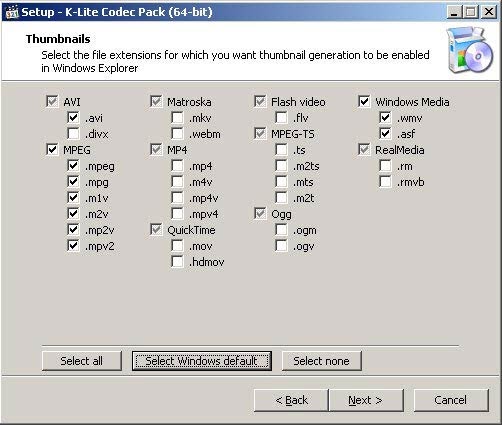The width and height of the screenshot is (502, 425).
Task: Enable the .ts extension checkbox
Action: tap(281, 149)
